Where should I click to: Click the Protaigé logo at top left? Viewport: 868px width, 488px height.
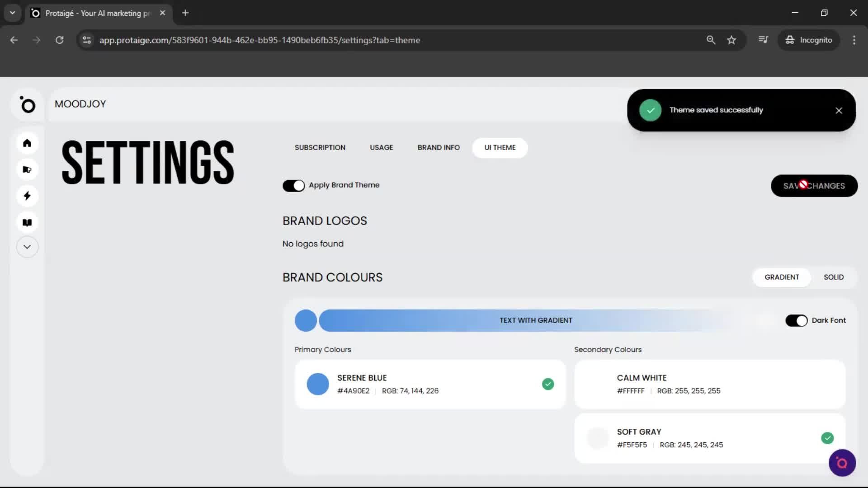pos(28,105)
